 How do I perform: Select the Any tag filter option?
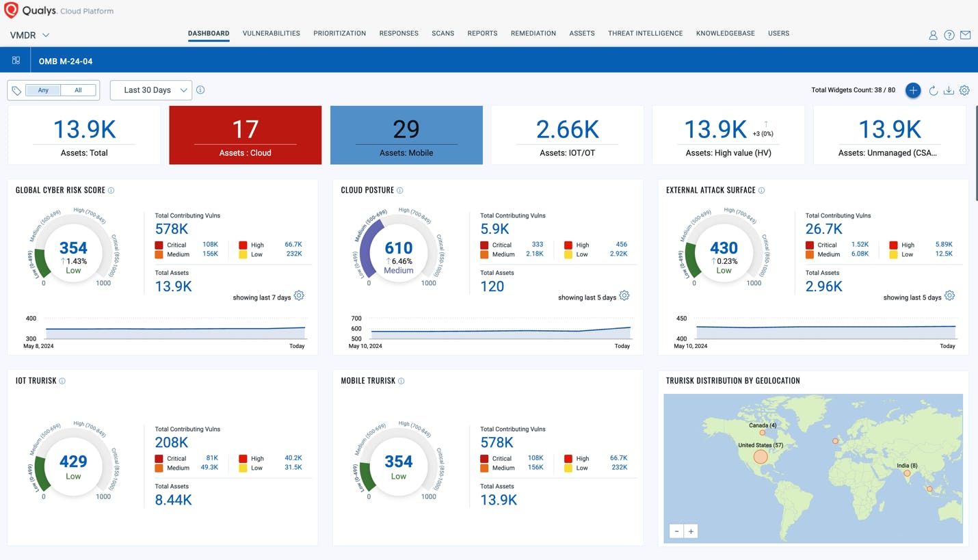pyautogui.click(x=42, y=90)
